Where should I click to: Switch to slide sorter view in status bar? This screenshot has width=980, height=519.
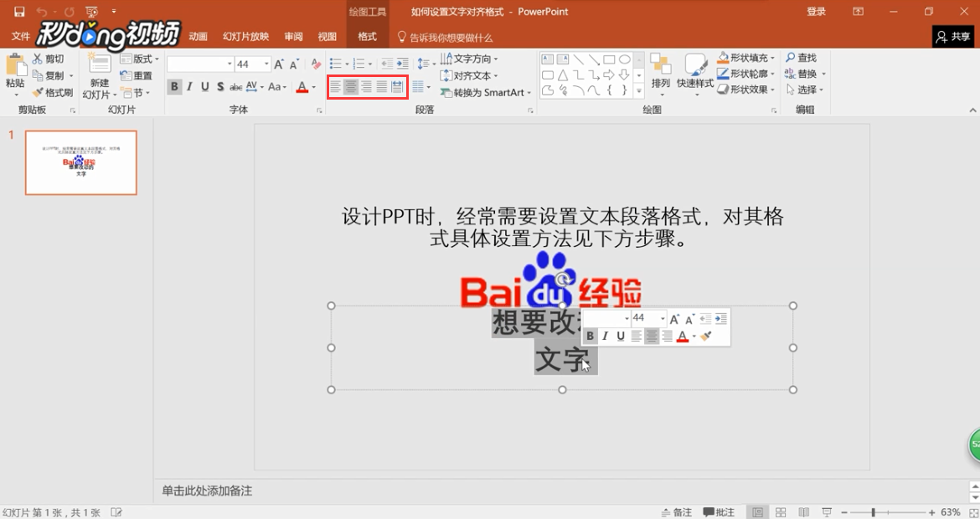coord(781,512)
